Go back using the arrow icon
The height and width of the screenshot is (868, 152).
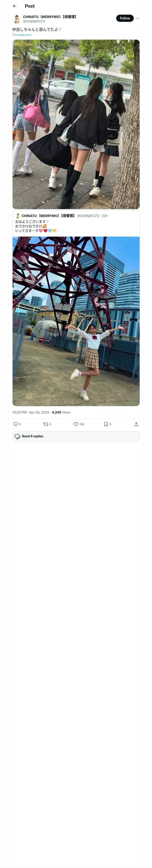click(x=14, y=6)
